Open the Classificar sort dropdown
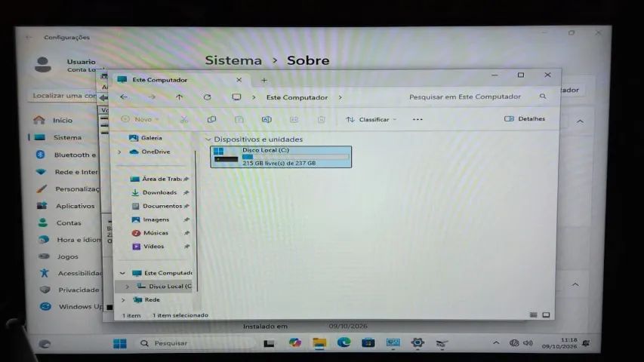This screenshot has height=362, width=644. [371, 119]
